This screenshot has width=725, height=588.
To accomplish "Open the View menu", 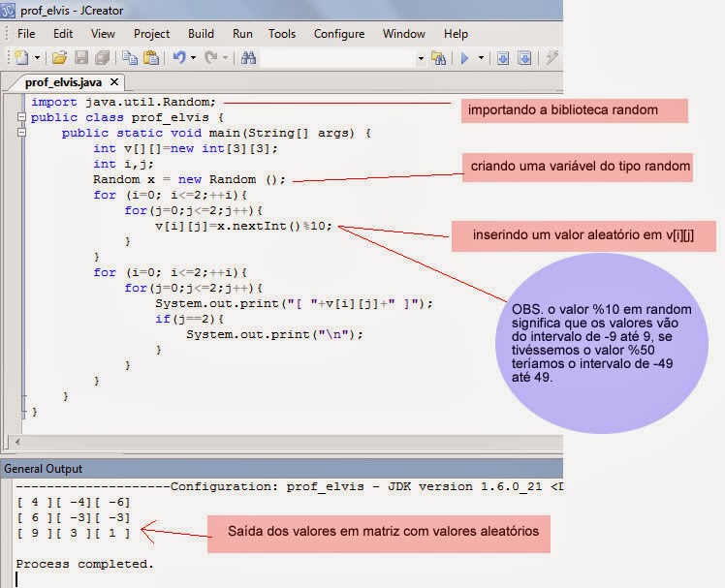I will [x=103, y=34].
